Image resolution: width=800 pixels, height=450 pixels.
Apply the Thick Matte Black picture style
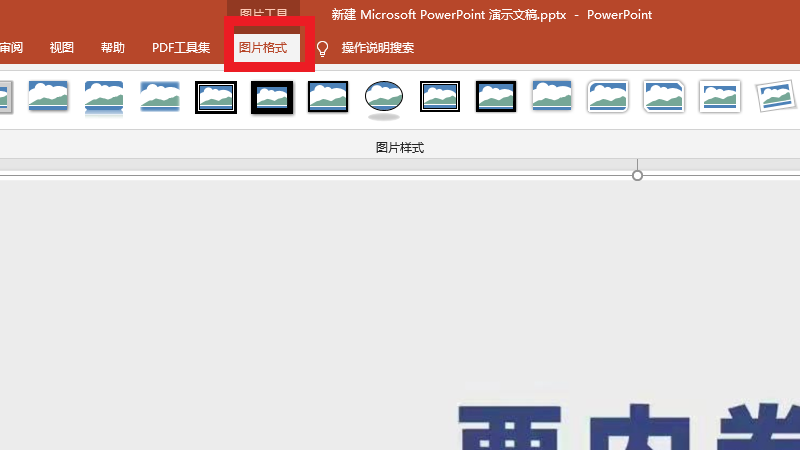(x=272, y=97)
